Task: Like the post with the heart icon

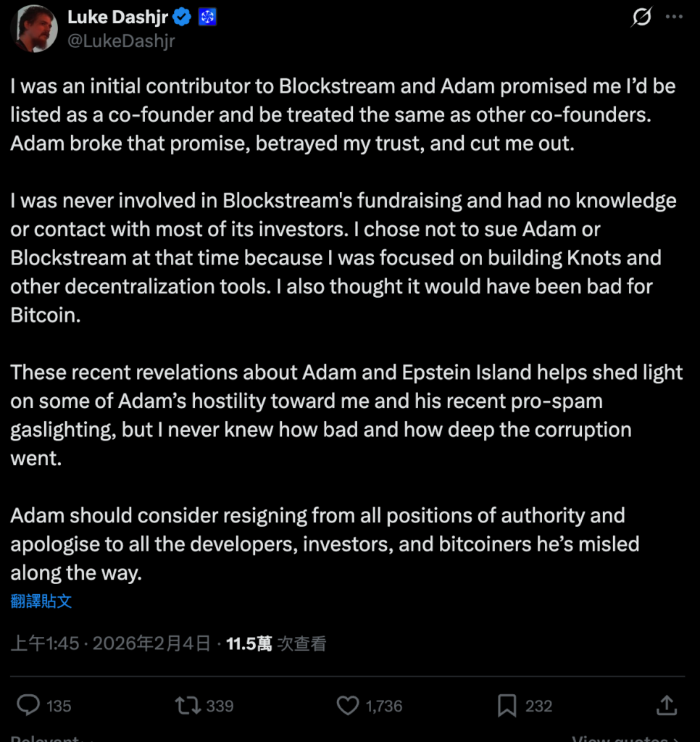Action: pos(349,705)
